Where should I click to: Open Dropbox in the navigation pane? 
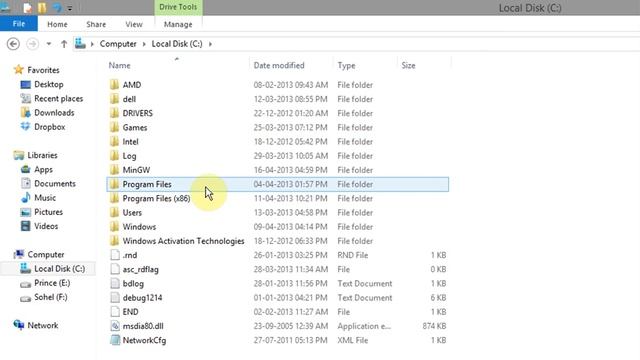click(49, 127)
